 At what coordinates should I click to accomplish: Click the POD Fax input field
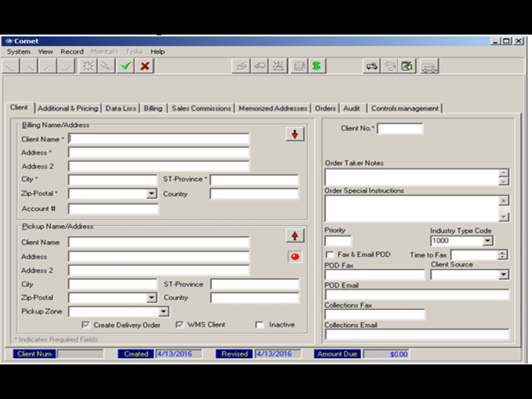[x=375, y=275]
